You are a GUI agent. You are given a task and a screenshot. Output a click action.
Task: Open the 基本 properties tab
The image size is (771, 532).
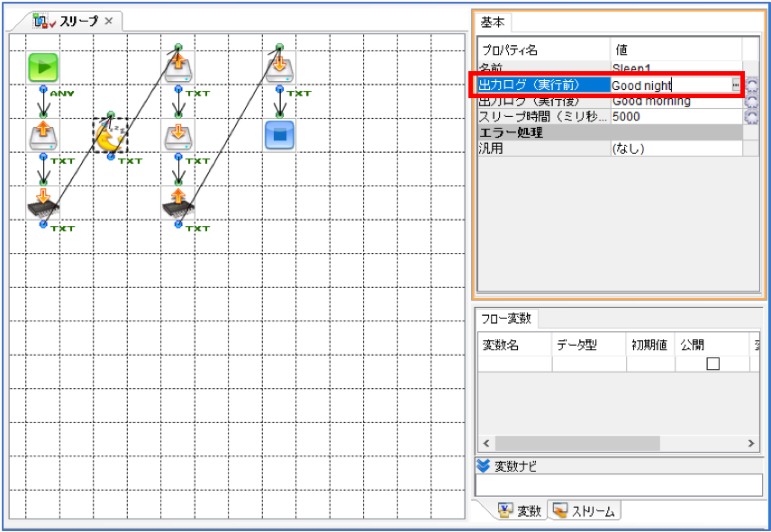493,23
